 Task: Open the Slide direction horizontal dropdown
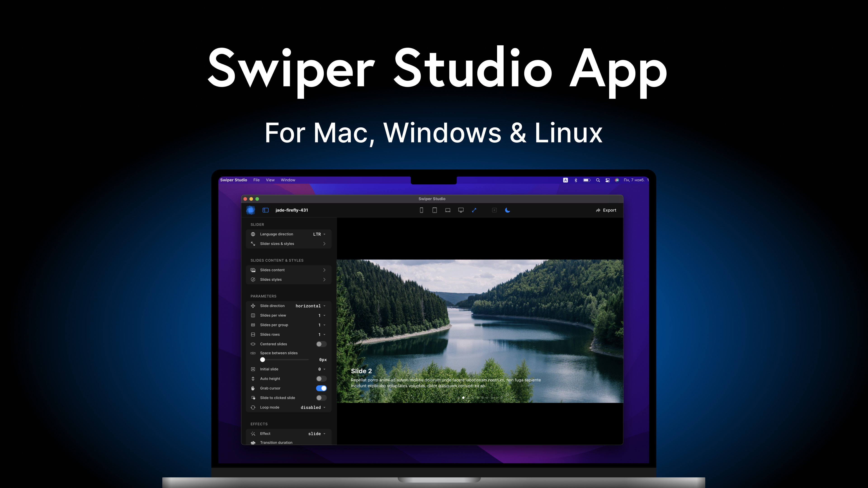(x=311, y=306)
